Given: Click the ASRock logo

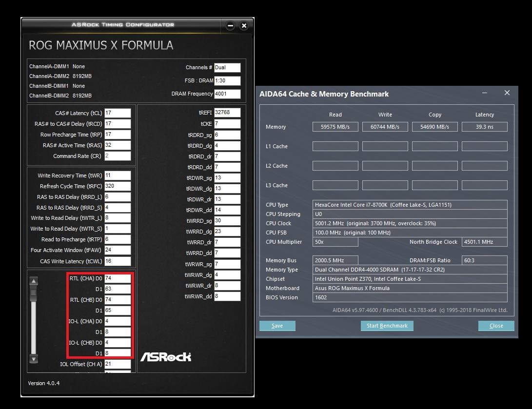Looking at the screenshot, I should 166,357.
